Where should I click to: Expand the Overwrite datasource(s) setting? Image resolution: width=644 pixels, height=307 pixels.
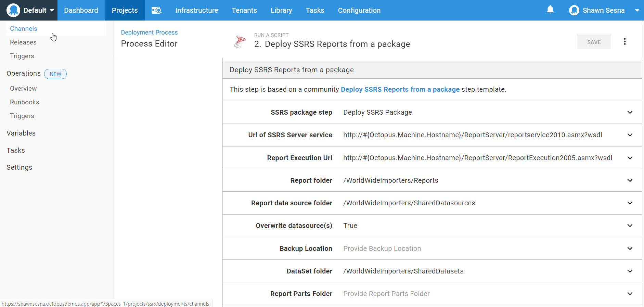pyautogui.click(x=630, y=226)
